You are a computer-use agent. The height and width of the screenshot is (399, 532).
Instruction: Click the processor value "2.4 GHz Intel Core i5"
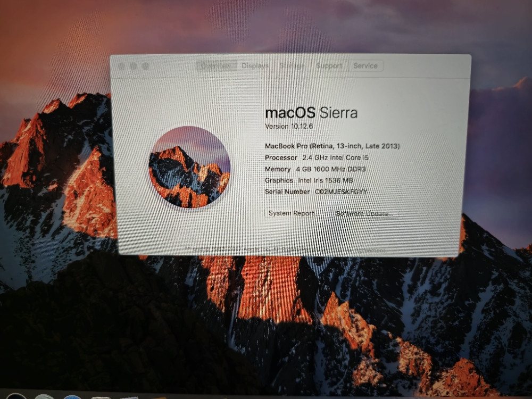335,157
